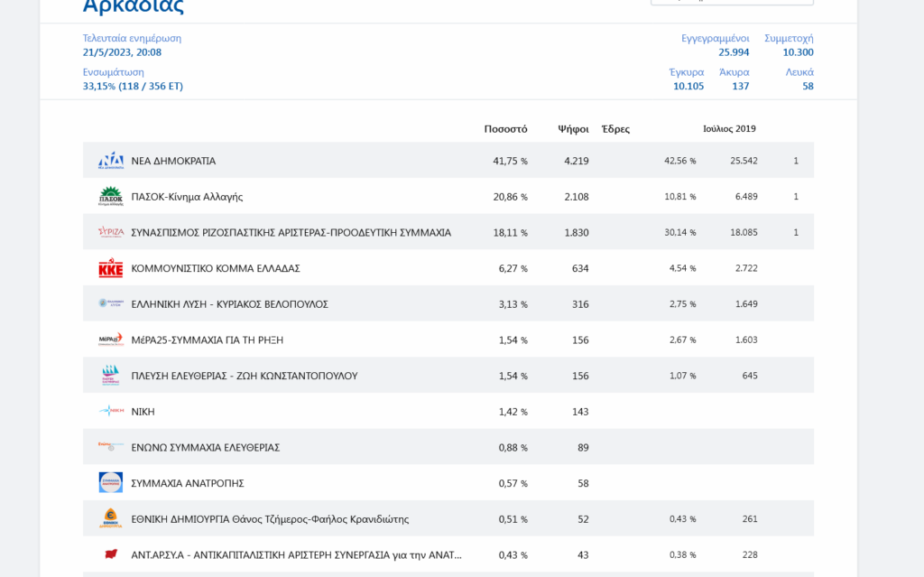The image size is (924, 577).
Task: Select the Πλεύση Ελευθερίας ship logo
Action: pyautogui.click(x=111, y=376)
